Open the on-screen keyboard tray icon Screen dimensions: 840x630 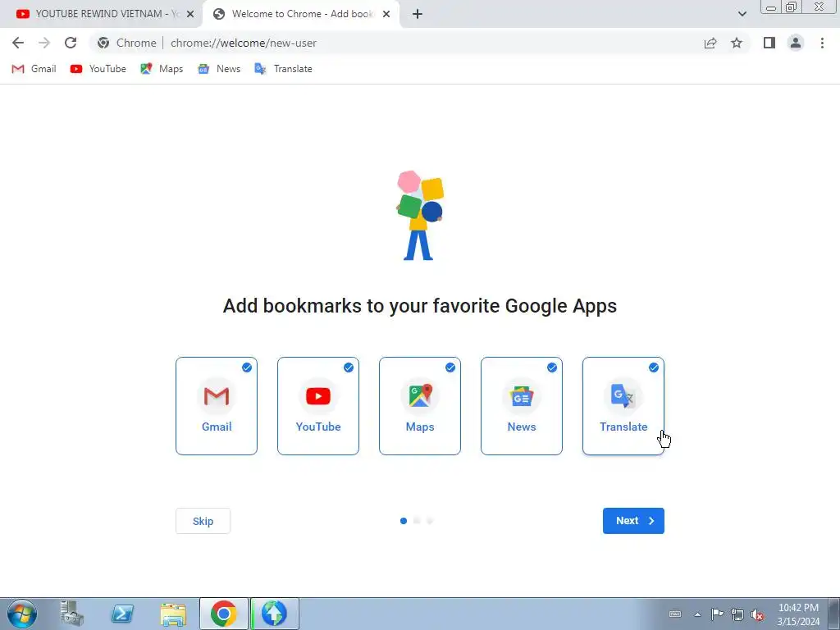click(x=675, y=614)
